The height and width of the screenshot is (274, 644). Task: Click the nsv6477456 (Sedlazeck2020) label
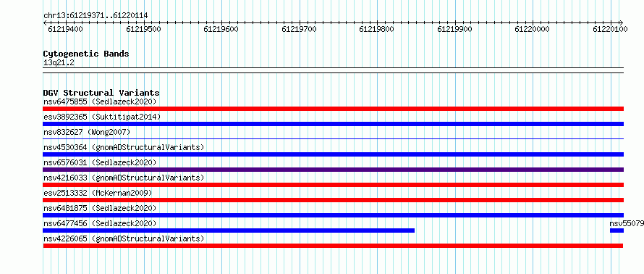pos(100,223)
